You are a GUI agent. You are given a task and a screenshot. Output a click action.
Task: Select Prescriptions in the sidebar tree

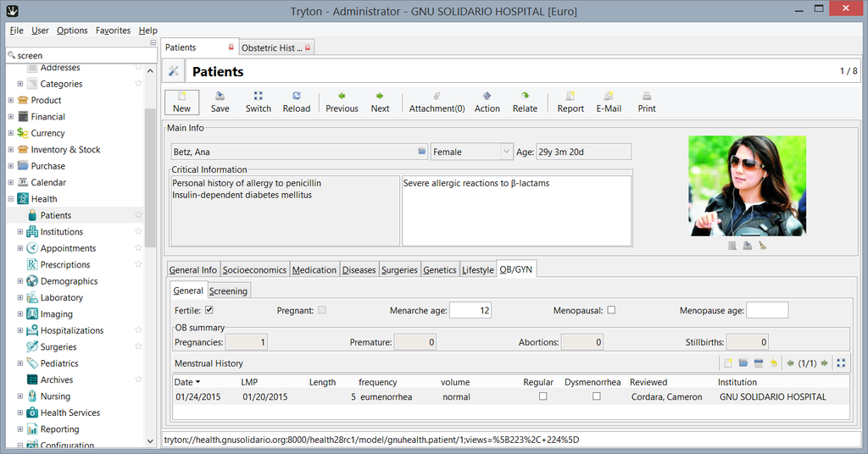[x=65, y=264]
